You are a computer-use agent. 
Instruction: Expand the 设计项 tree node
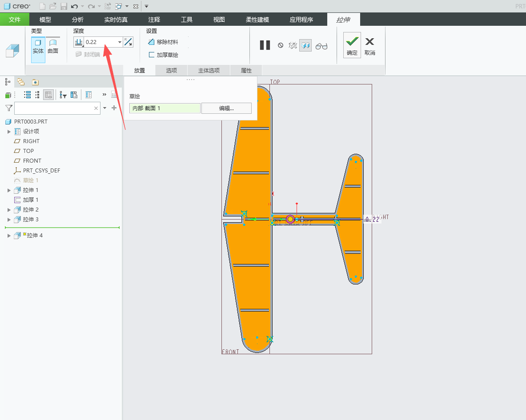[x=9, y=132]
